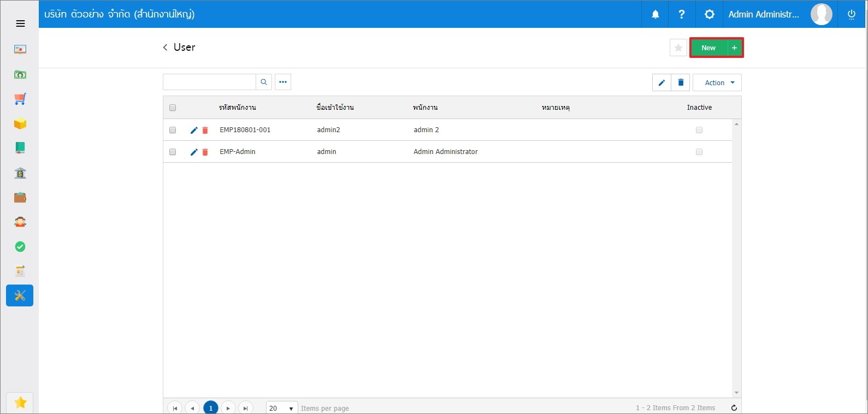The height and width of the screenshot is (414, 868).
Task: Click into the search input field
Action: [x=210, y=82]
